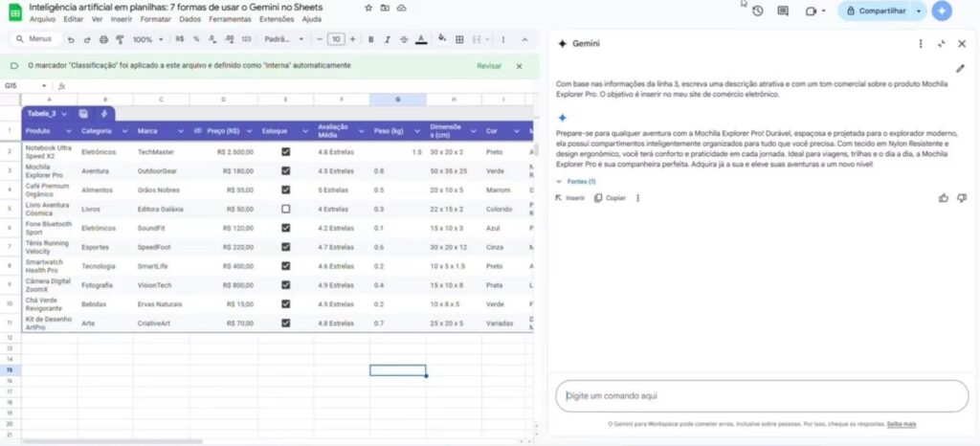Image resolution: width=980 pixels, height=446 pixels.
Task: Open fill color picker
Action: coord(442,38)
